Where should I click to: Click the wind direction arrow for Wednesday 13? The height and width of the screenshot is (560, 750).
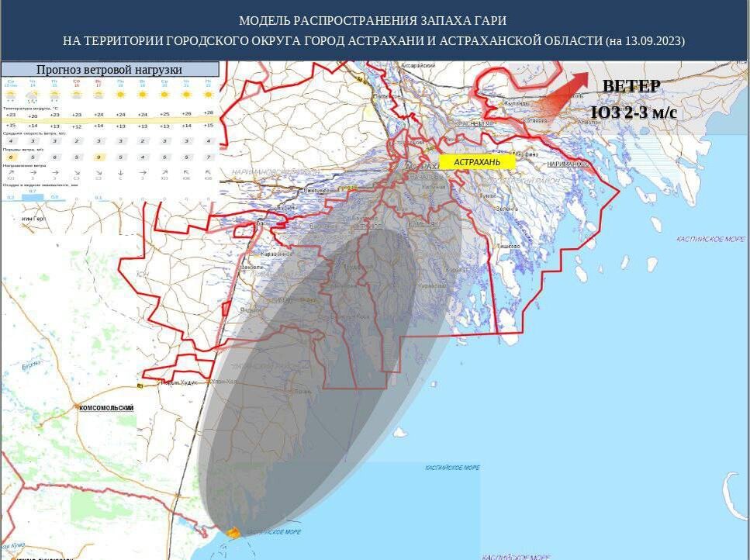pyautogui.click(x=11, y=172)
